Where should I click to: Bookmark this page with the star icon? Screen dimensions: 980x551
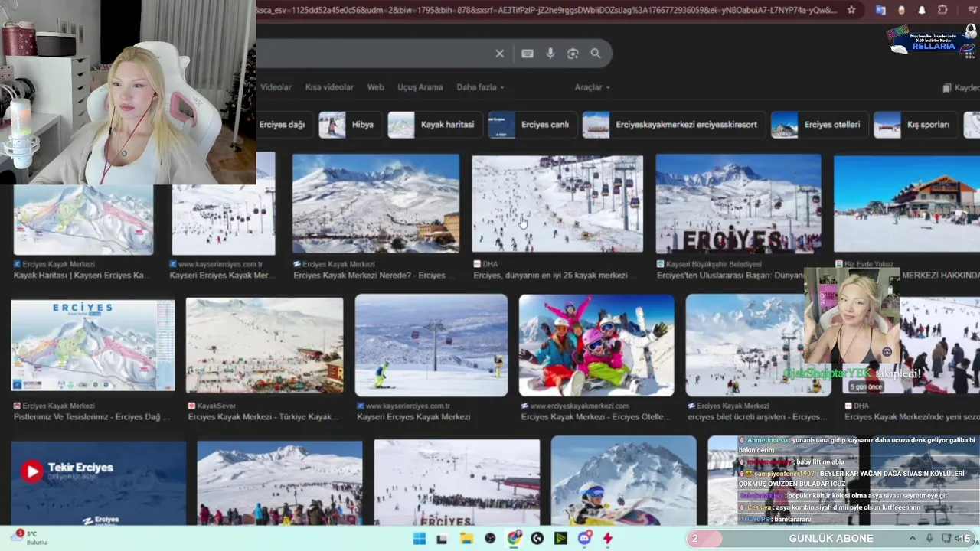pos(851,10)
